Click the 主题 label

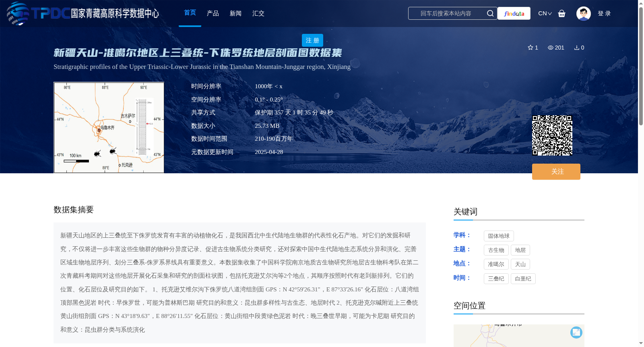(x=462, y=249)
